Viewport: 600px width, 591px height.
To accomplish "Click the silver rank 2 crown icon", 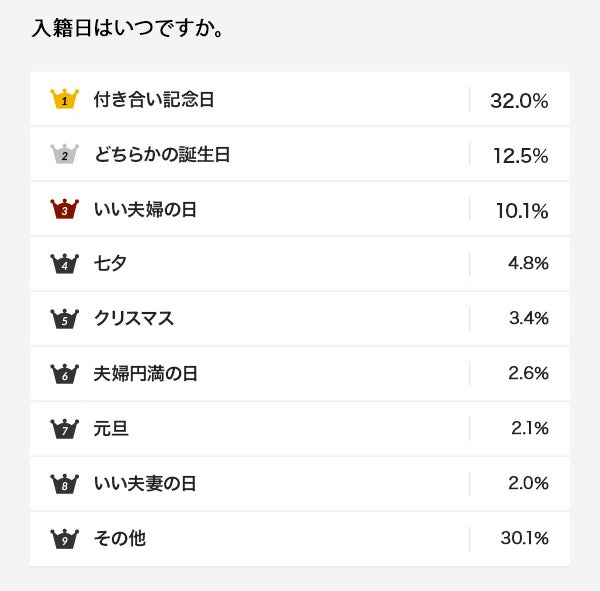I will click(64, 154).
